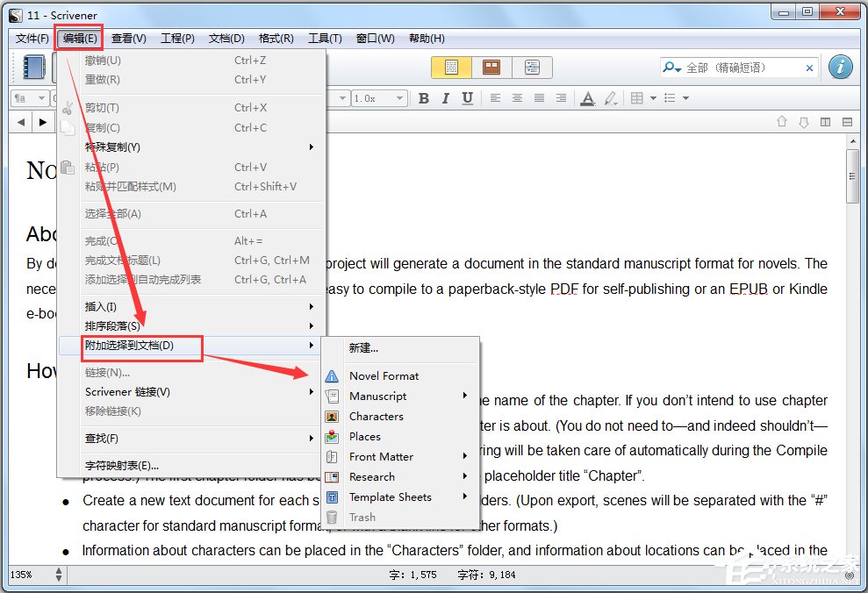Open the 帮助(H) menu
Image resolution: width=868 pixels, height=593 pixels.
pos(427,39)
